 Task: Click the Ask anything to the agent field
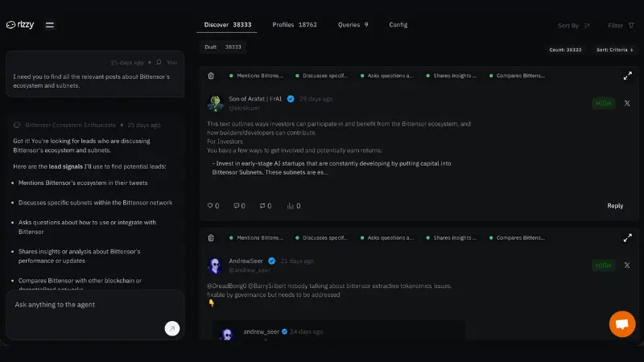pyautogui.click(x=89, y=306)
